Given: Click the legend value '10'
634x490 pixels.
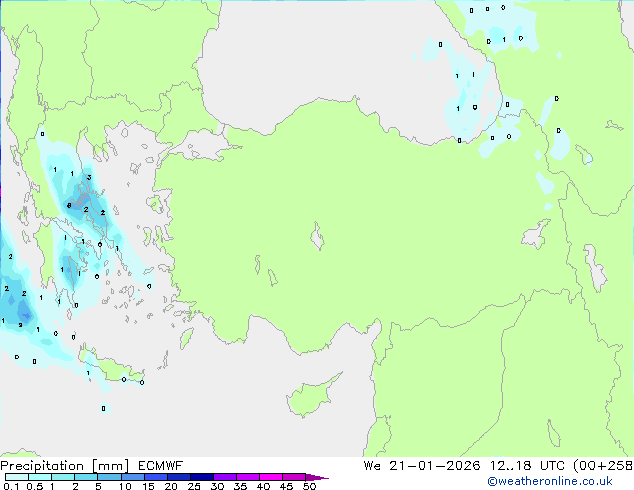Looking at the screenshot, I should [125, 486].
